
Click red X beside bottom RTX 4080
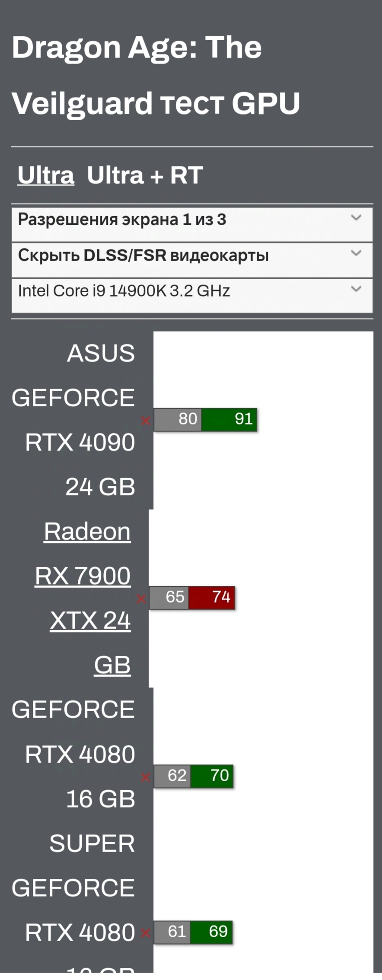pos(146,933)
